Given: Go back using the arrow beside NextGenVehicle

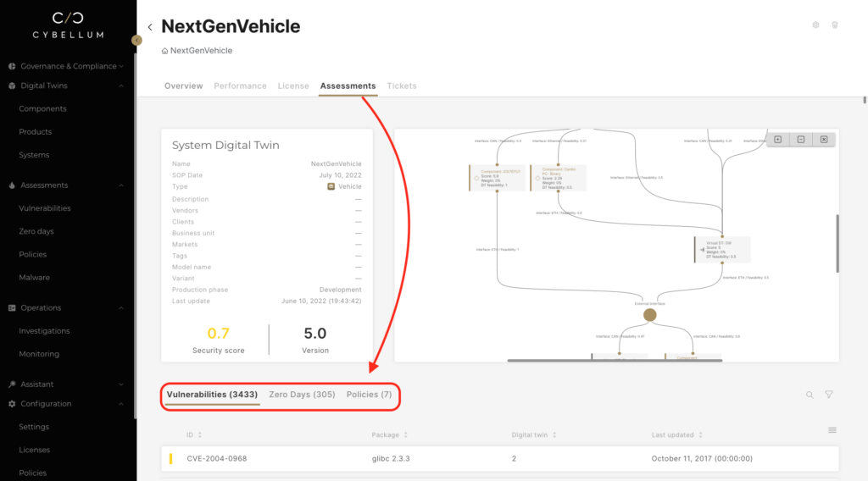Looking at the screenshot, I should (x=150, y=27).
